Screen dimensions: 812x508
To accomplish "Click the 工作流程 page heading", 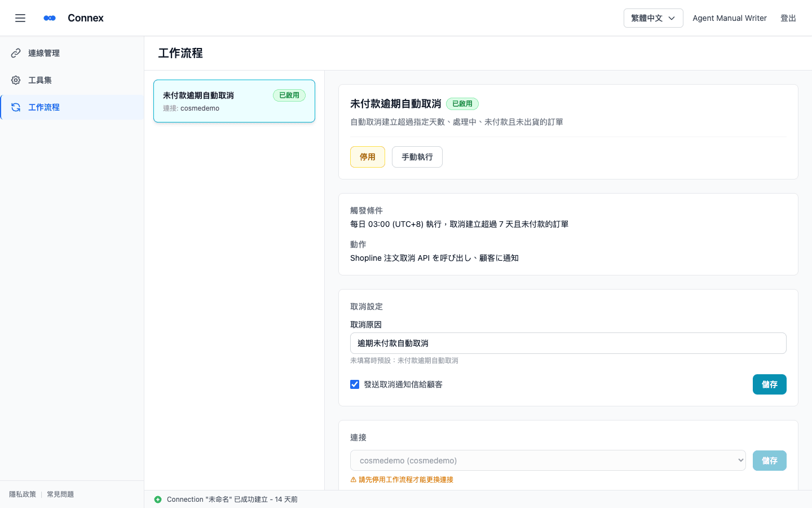I will click(x=180, y=53).
